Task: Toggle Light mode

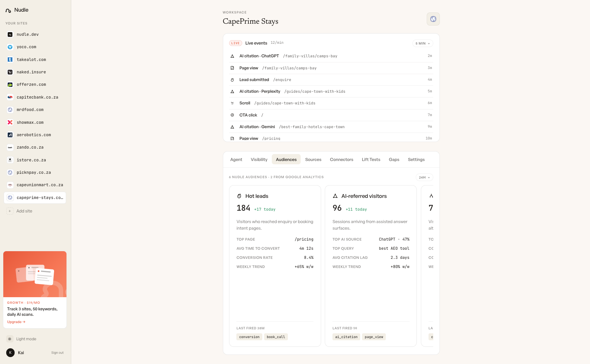Action: coord(22,339)
